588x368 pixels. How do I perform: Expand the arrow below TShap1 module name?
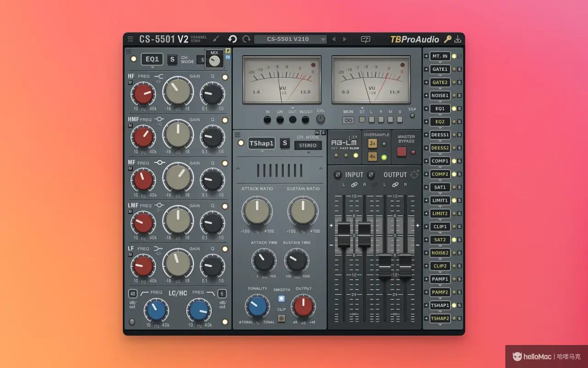(262, 151)
